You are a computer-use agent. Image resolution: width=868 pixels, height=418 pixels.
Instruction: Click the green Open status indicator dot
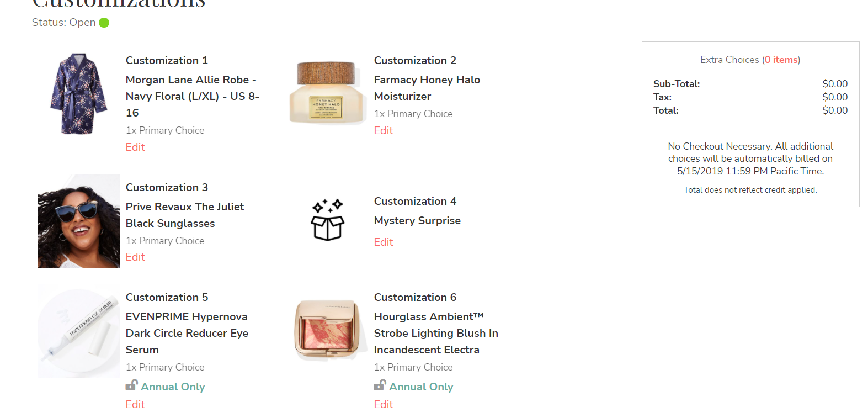pyautogui.click(x=104, y=23)
